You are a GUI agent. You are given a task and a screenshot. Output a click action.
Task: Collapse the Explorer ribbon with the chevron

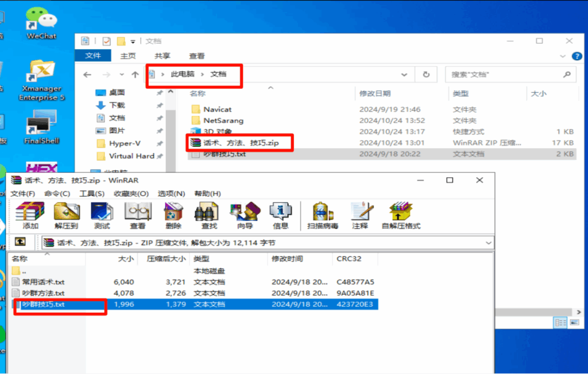[563, 56]
